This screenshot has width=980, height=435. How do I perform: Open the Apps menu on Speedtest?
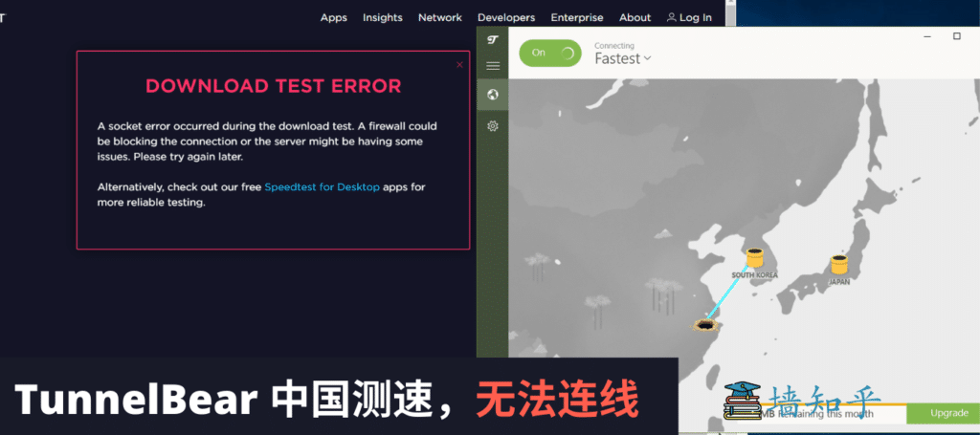(334, 17)
